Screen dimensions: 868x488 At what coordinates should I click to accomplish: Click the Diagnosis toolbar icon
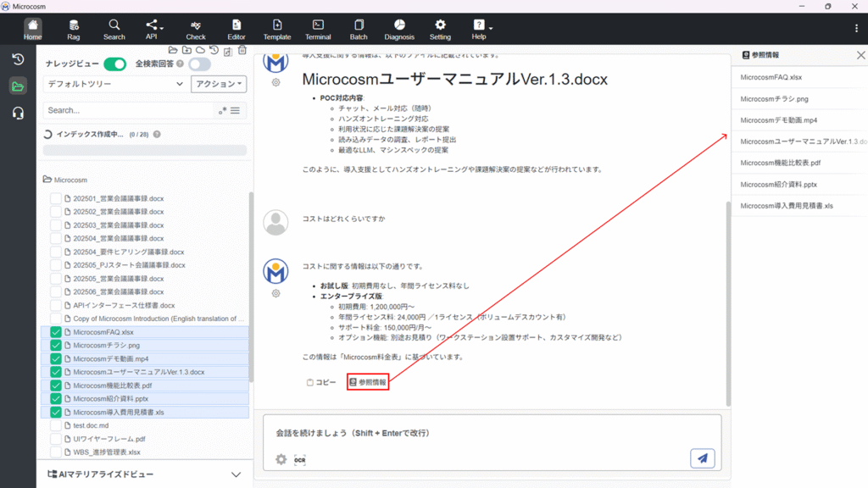click(399, 29)
